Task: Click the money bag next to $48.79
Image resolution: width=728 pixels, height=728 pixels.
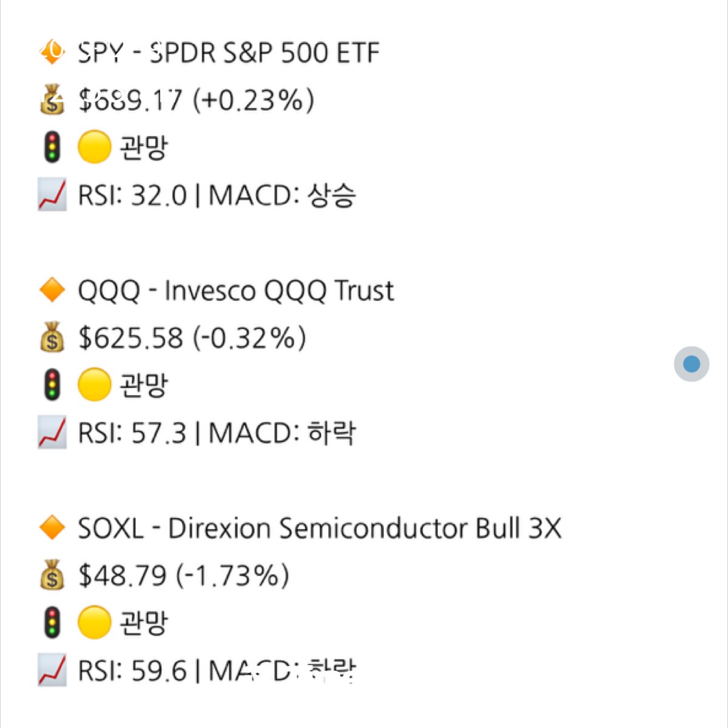Action: tap(52, 575)
